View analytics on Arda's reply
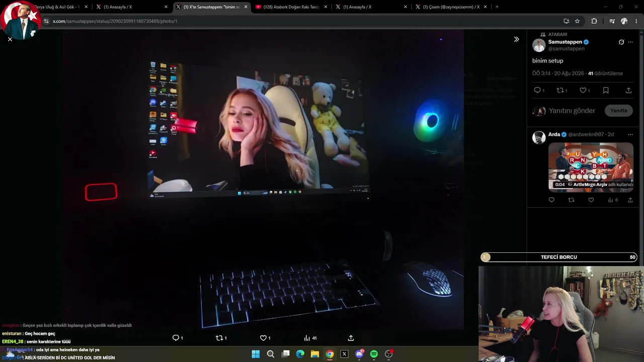 click(x=612, y=200)
